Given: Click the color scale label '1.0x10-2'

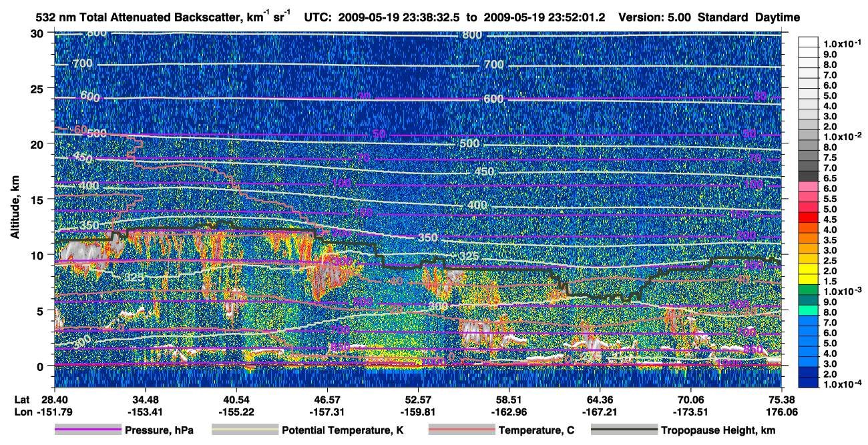Looking at the screenshot, I should pos(841,136).
